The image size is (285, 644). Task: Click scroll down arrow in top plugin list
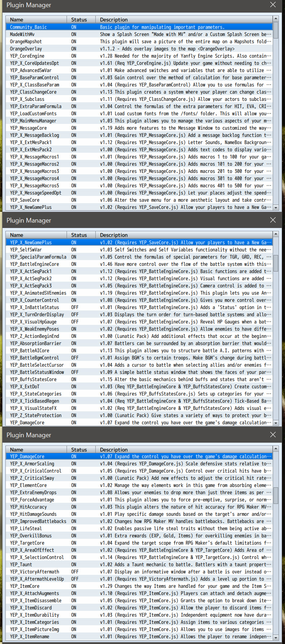click(276, 208)
